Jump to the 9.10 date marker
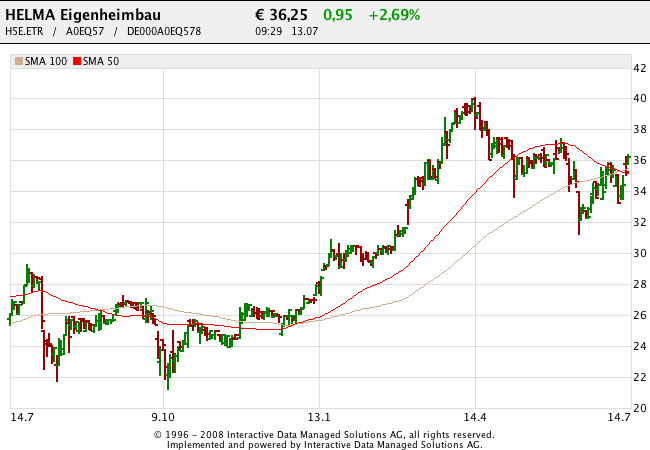The height and width of the screenshot is (450, 650). tap(163, 417)
